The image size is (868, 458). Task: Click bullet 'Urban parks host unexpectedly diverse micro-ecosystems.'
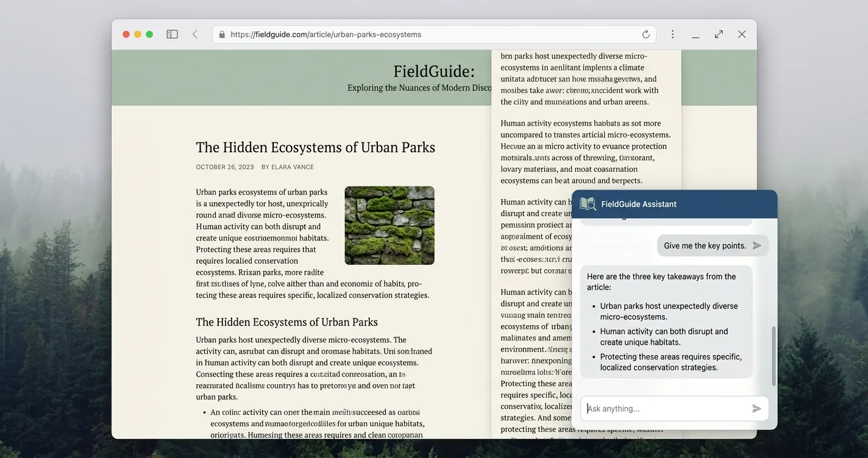click(x=669, y=311)
